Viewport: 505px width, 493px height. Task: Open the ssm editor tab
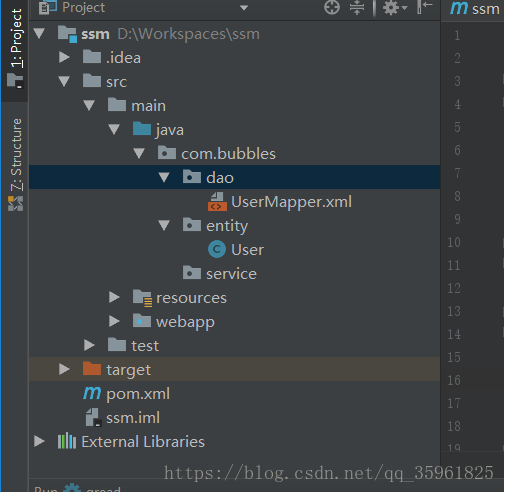474,8
